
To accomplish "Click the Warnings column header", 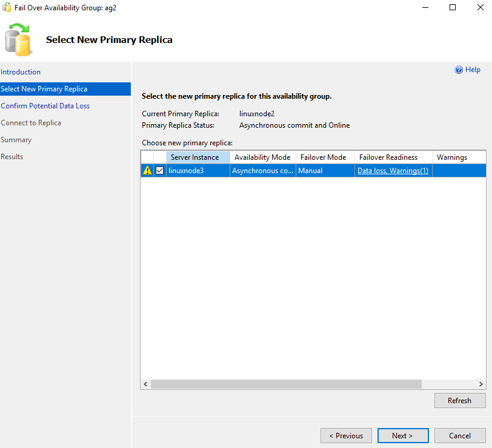I will (459, 157).
